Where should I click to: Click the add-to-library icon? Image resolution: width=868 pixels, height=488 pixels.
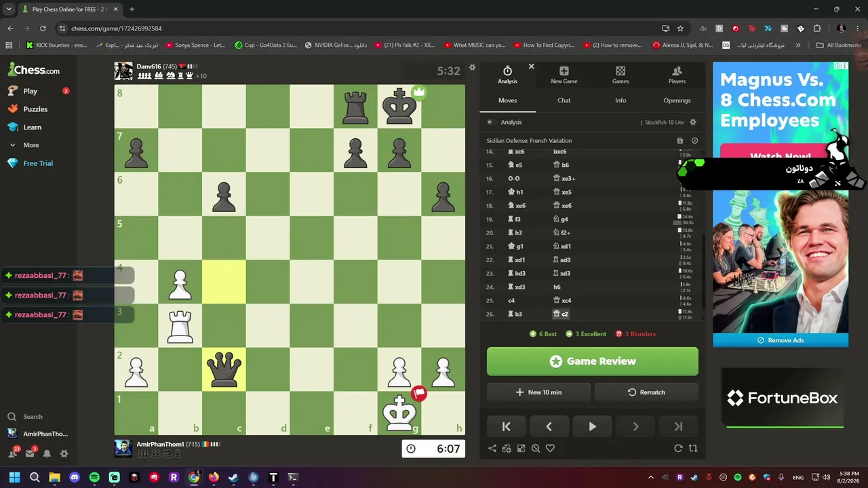click(x=507, y=448)
